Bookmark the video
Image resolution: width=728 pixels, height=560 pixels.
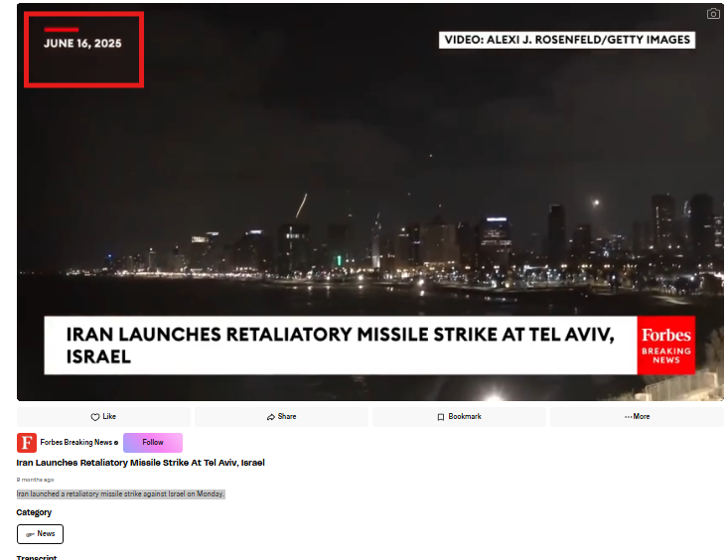459,417
